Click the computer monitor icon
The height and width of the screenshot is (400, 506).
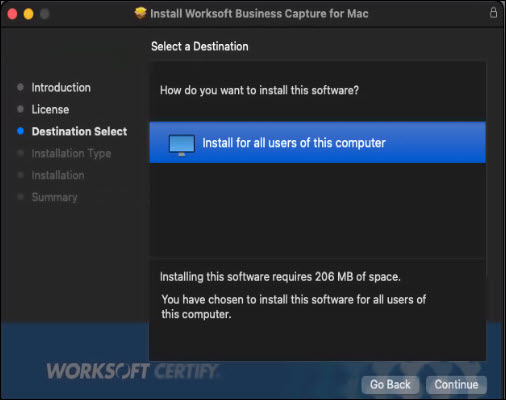pyautogui.click(x=182, y=145)
